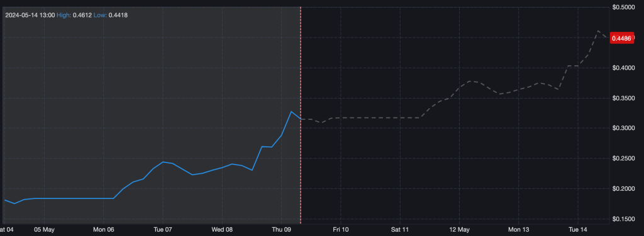Select the $0.4000 price axis label

coord(623,68)
